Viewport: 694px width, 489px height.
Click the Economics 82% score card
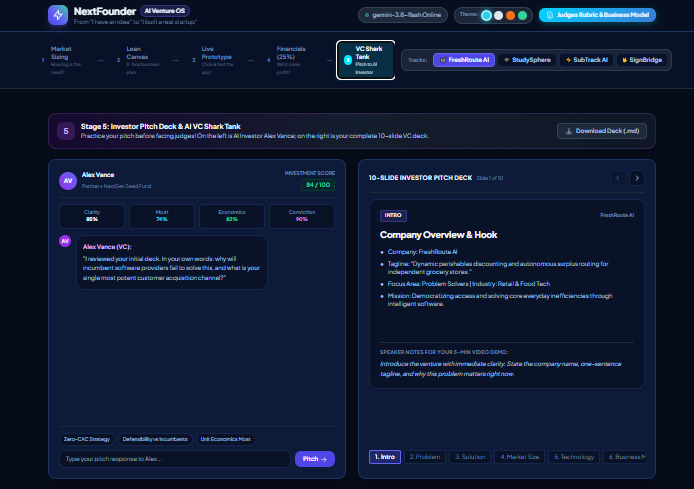[x=232, y=216]
